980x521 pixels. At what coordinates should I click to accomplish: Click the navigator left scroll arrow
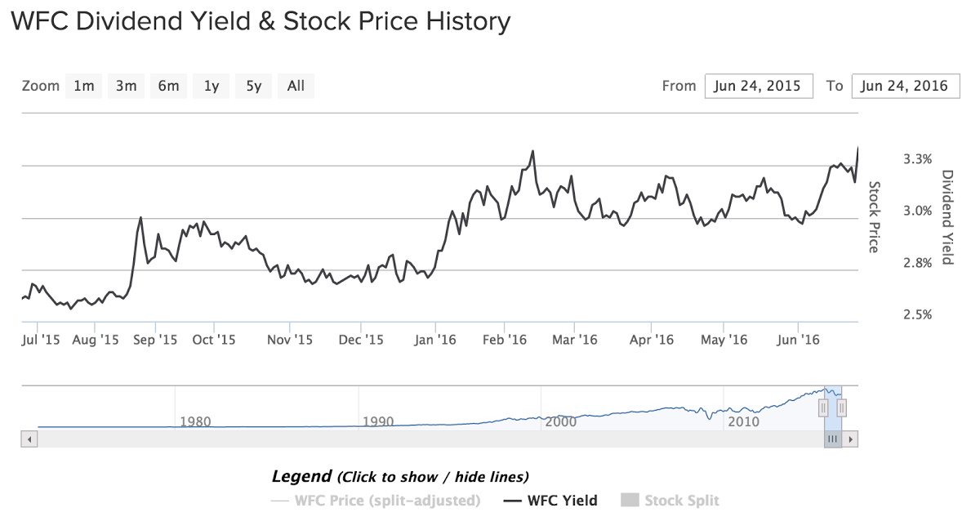29,439
